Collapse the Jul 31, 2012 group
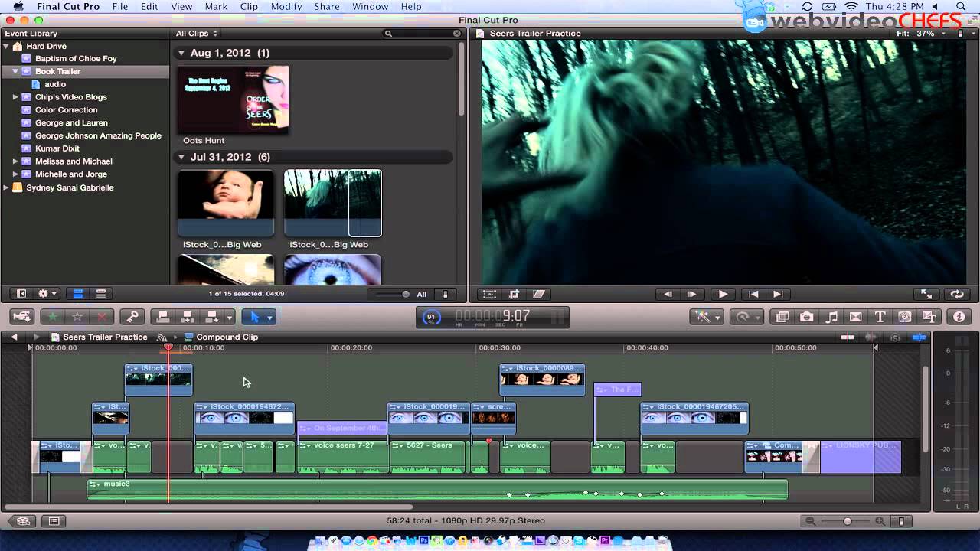980x551 pixels. coord(181,157)
